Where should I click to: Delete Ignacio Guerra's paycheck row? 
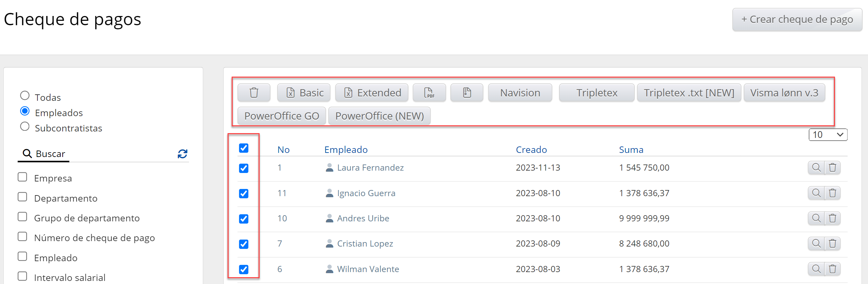click(833, 193)
